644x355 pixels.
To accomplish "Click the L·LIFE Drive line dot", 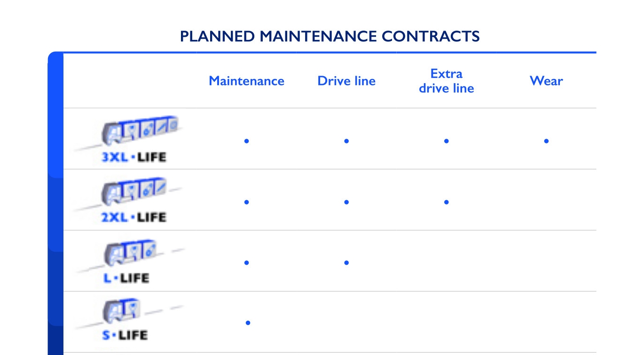I will (x=346, y=263).
